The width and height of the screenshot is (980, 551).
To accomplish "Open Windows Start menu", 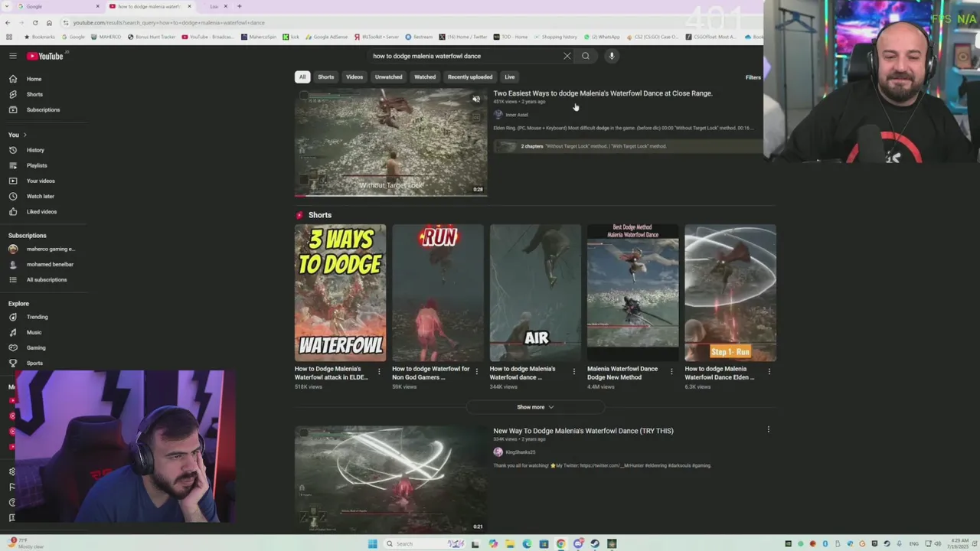I will pos(372,544).
